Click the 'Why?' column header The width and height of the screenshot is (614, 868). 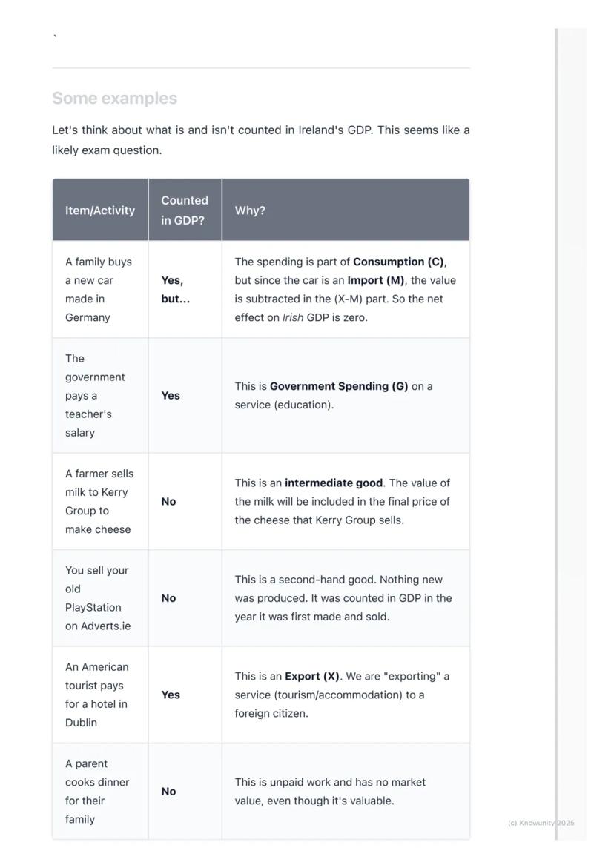pos(250,211)
